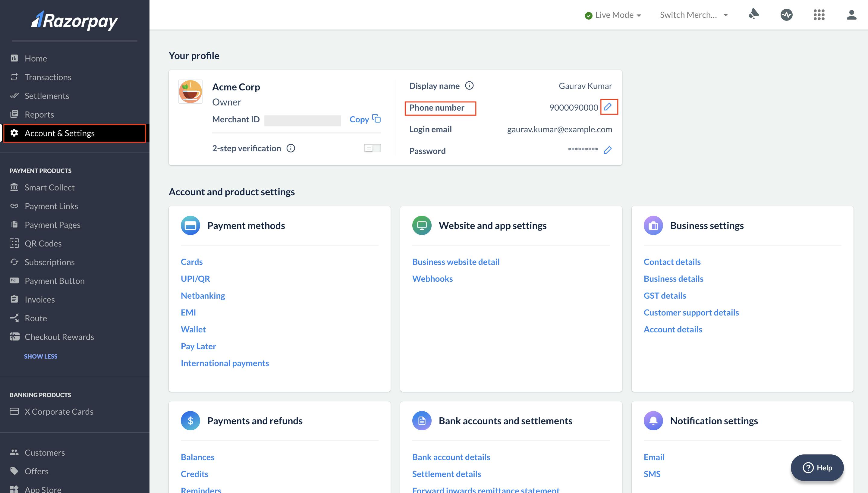This screenshot has width=868, height=493.
Task: Click the password edit pencil icon
Action: [608, 150]
